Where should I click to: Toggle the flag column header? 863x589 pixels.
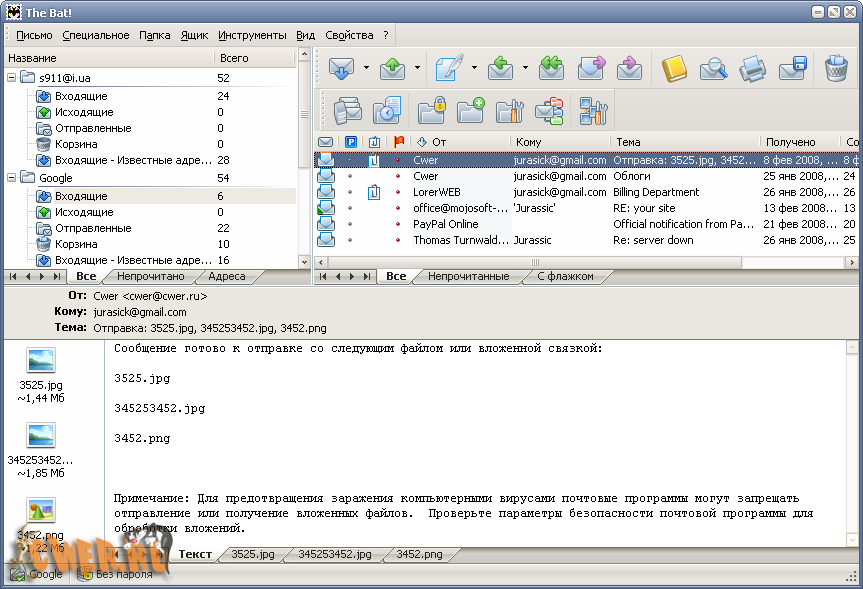coord(399,142)
